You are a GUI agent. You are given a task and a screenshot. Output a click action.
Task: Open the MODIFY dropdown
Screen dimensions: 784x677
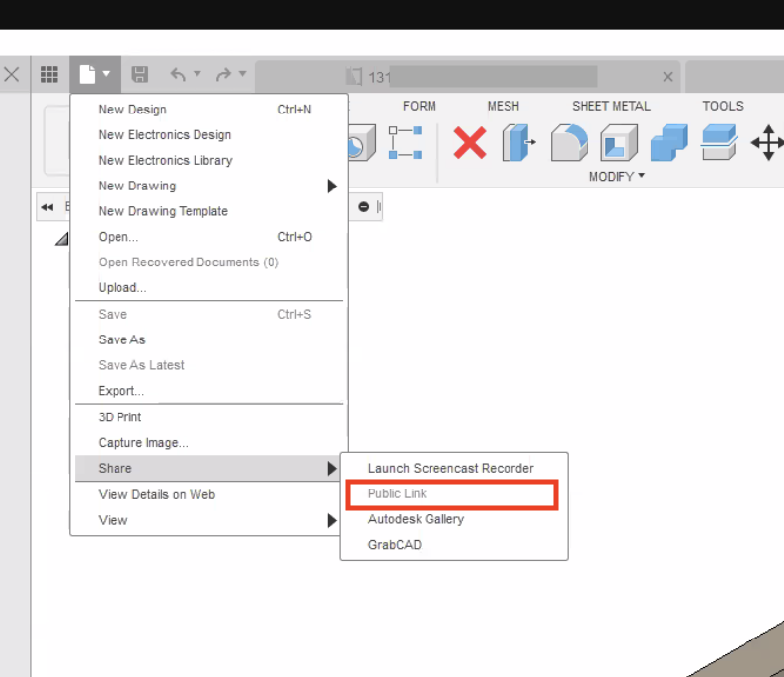pos(616,177)
